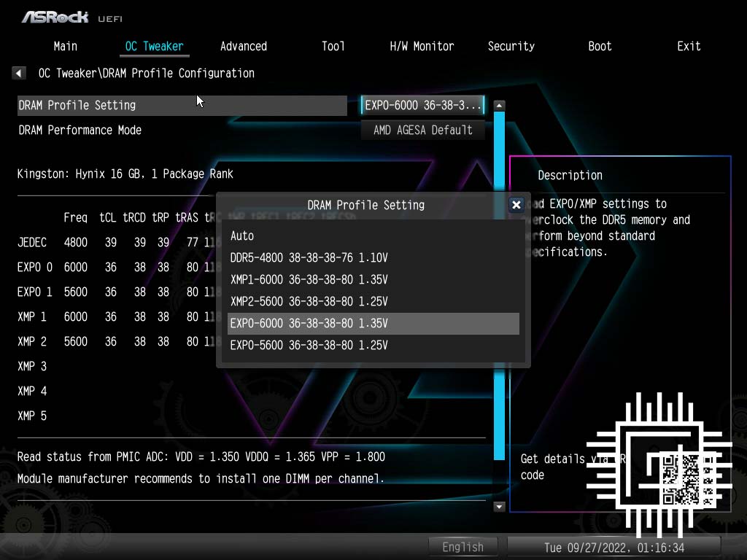The width and height of the screenshot is (747, 560).
Task: Click the blue vertical scrollbar thumb
Action: (499, 286)
